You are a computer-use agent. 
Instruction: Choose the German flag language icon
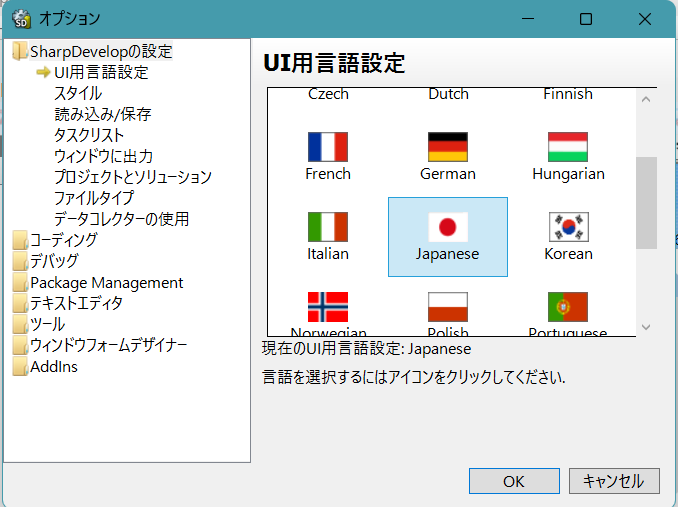(447, 147)
